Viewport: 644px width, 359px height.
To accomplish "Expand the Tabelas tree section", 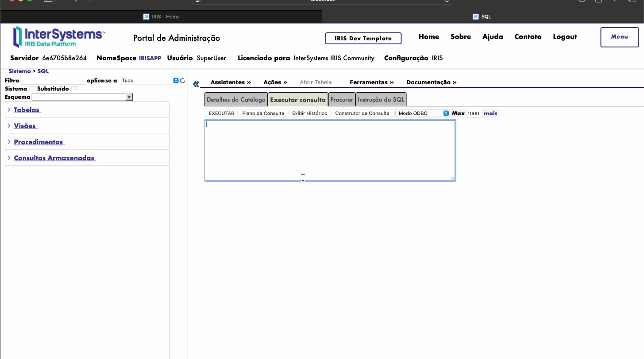I will click(27, 110).
